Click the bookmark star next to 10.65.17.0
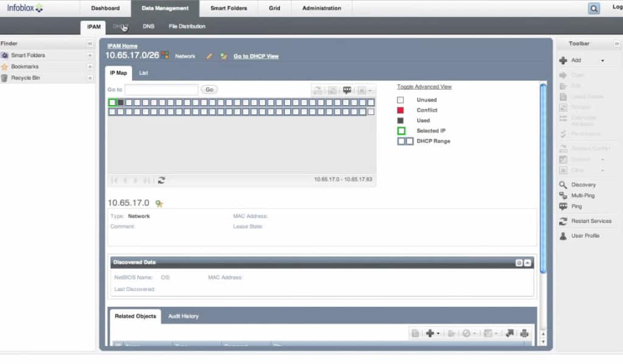 pyautogui.click(x=159, y=203)
